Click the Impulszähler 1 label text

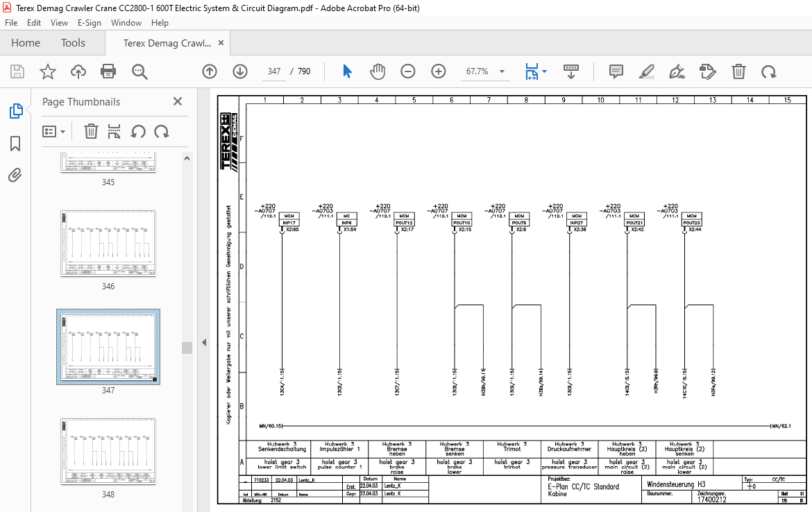(339, 449)
